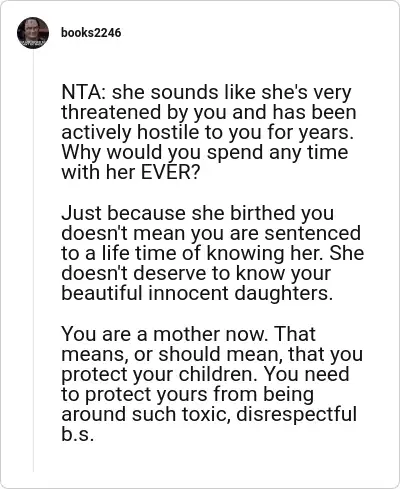400x489 pixels.
Task: Visit the books2246 username link
Action: click(x=91, y=33)
